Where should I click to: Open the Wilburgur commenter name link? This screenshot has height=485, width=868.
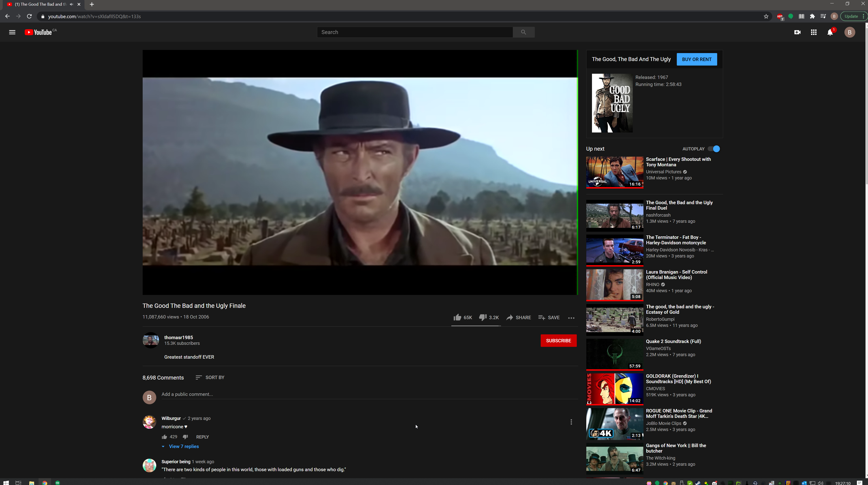tap(171, 418)
